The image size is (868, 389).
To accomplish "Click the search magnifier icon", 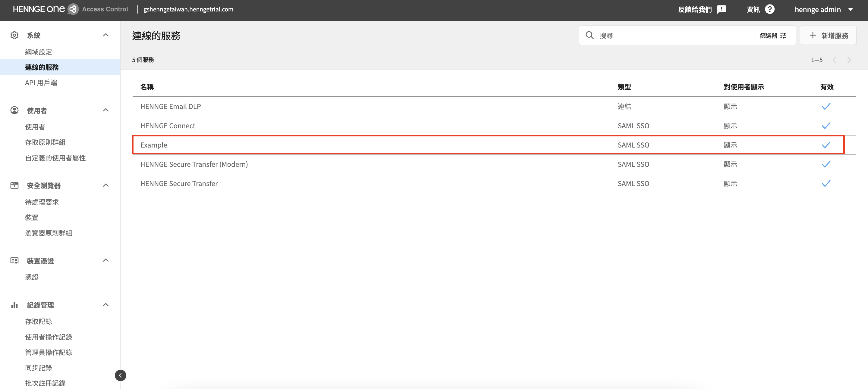I will 589,35.
